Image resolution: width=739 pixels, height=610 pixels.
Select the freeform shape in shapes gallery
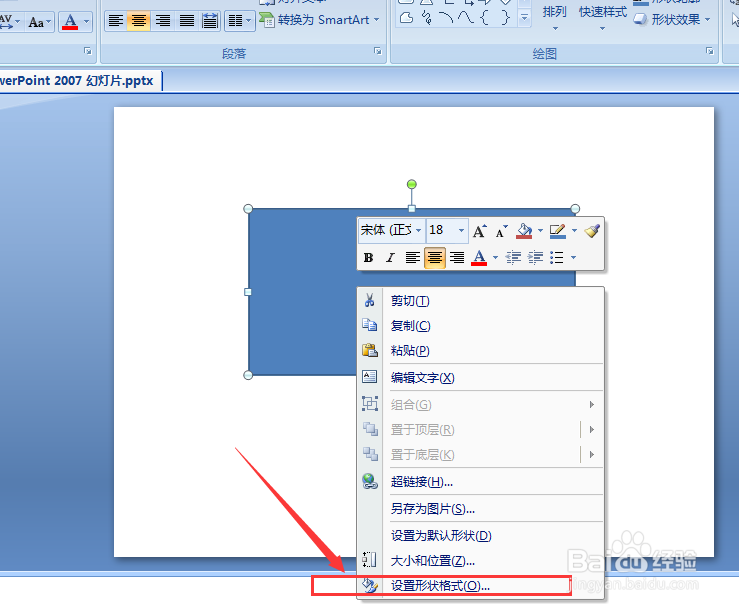(x=406, y=18)
